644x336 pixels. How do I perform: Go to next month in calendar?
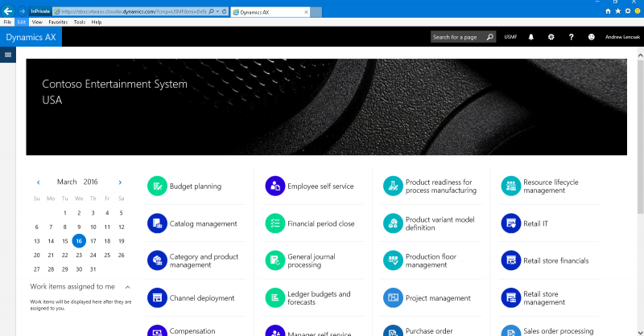(120, 182)
